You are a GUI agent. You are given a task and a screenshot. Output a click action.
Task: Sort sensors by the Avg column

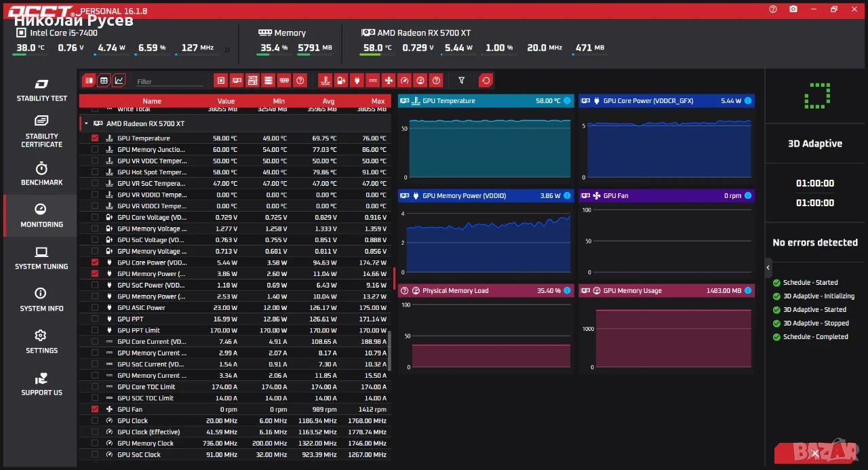(329, 101)
